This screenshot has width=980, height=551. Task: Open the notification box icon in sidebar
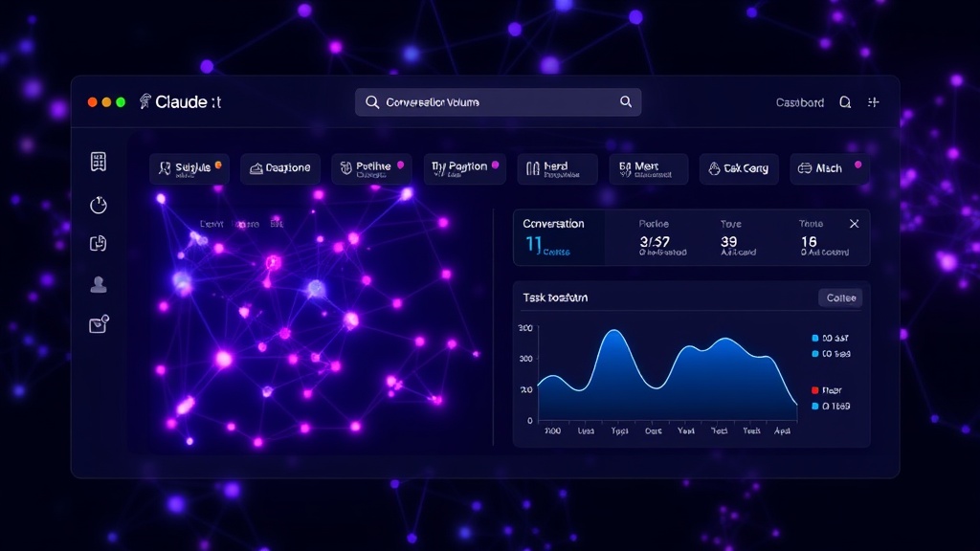99,323
